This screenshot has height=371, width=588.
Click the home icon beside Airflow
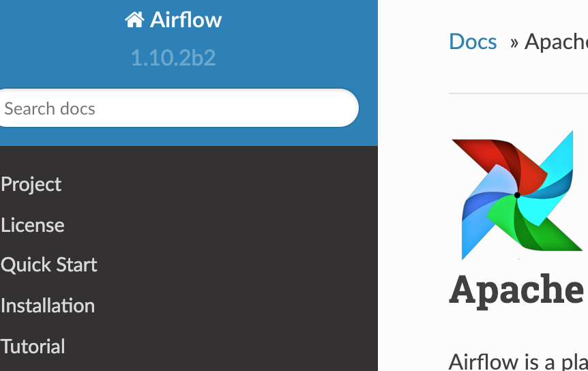point(134,20)
